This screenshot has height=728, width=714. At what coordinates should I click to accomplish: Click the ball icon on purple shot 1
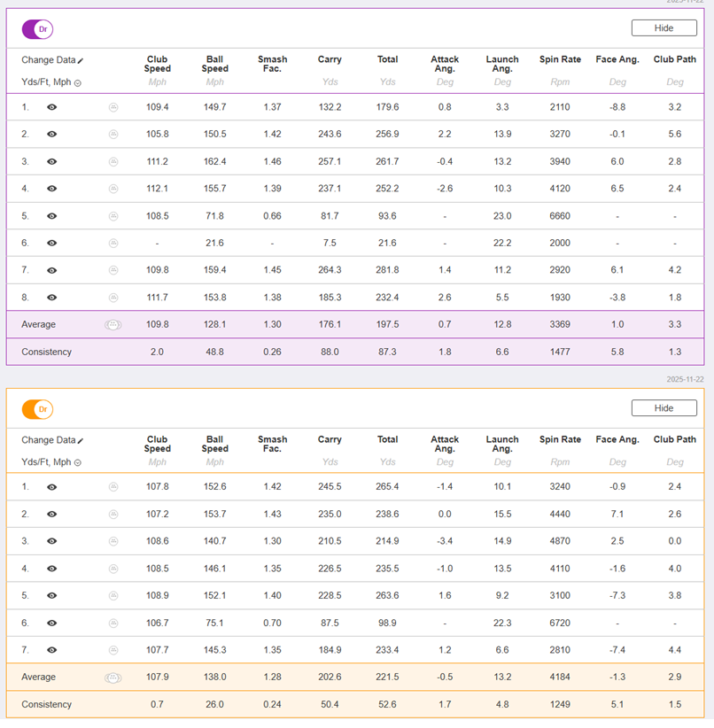pyautogui.click(x=113, y=107)
